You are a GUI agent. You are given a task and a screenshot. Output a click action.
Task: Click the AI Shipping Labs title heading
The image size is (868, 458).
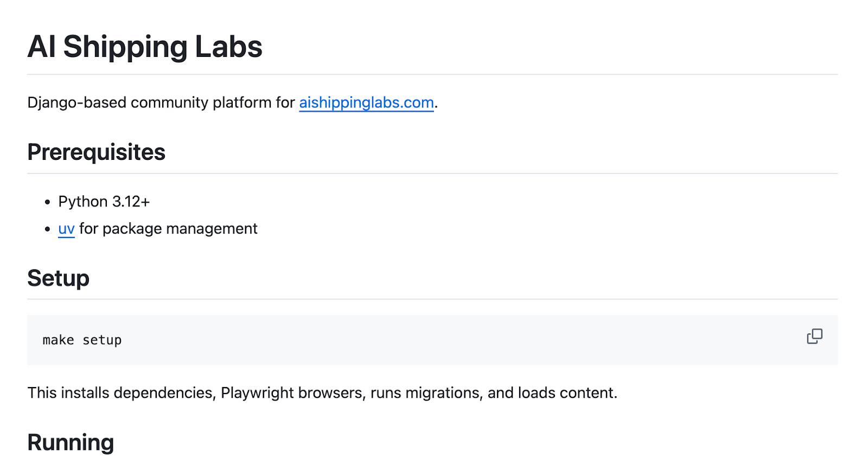point(145,47)
